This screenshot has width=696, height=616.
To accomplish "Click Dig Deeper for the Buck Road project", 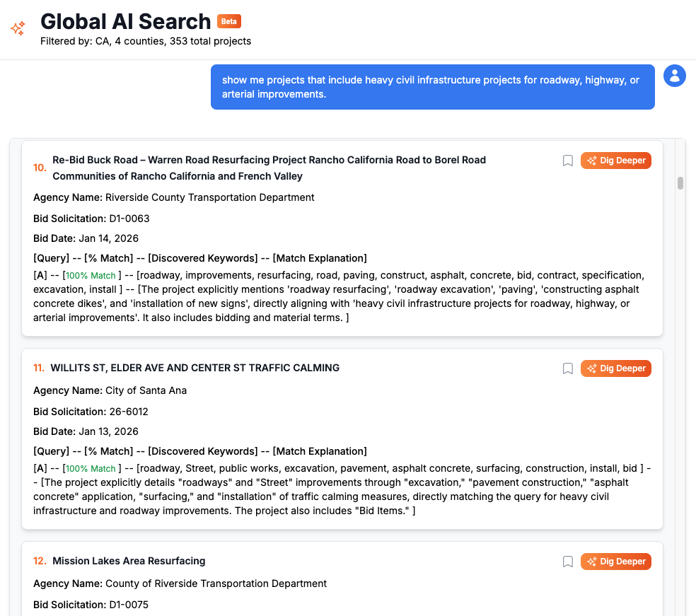I will tap(616, 161).
